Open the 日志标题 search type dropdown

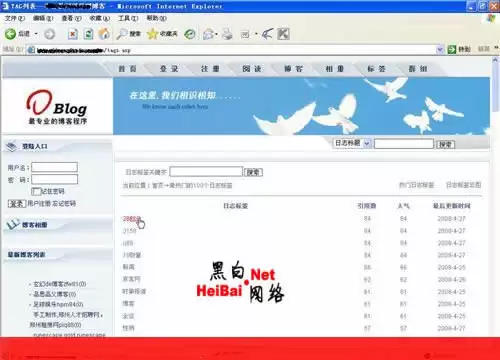[352, 143]
